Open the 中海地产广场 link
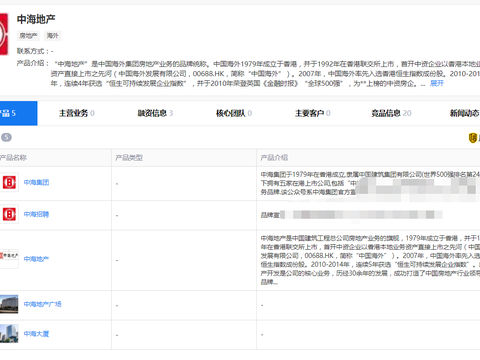The image size is (480, 360). pos(43,304)
